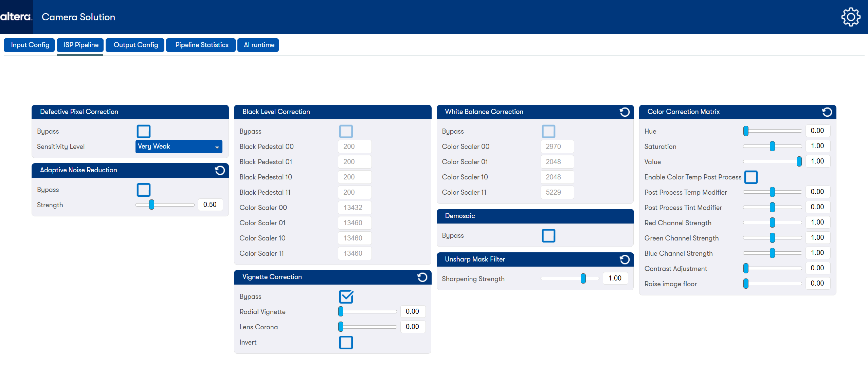Click the Sharpening Strength slider handle
Screen dimensions: 868x387
583,278
